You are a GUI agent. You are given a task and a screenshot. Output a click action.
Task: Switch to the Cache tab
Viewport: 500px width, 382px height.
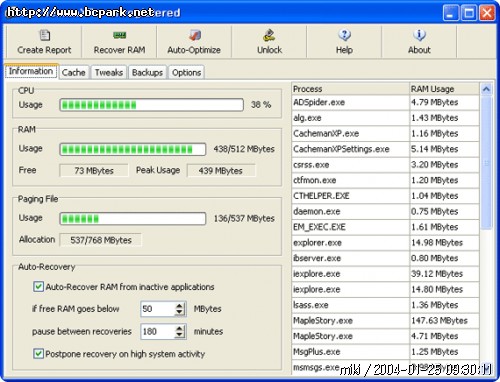tap(74, 72)
